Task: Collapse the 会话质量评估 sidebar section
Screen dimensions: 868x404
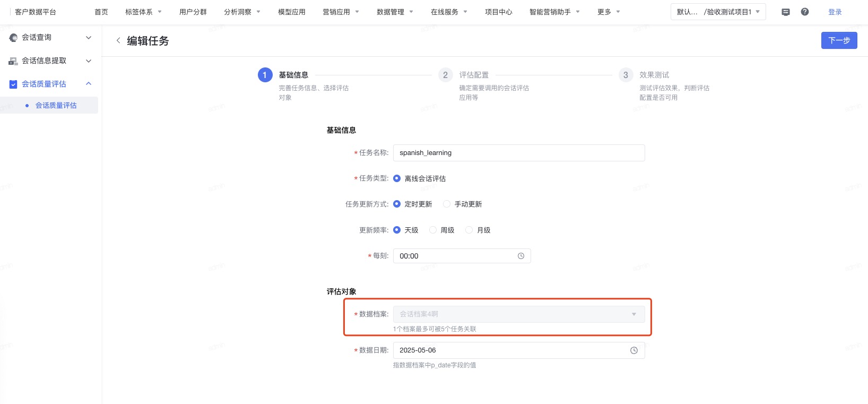Action: coord(89,84)
